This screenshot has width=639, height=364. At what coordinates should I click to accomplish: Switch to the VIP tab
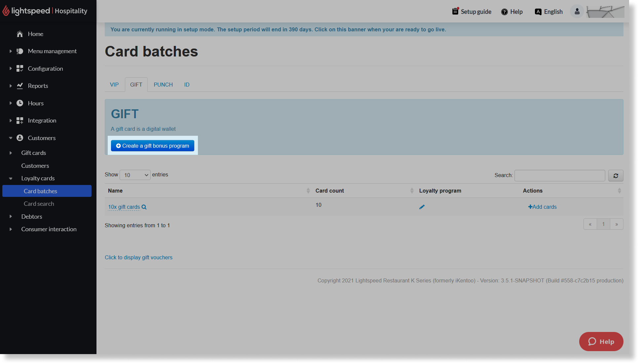(114, 85)
